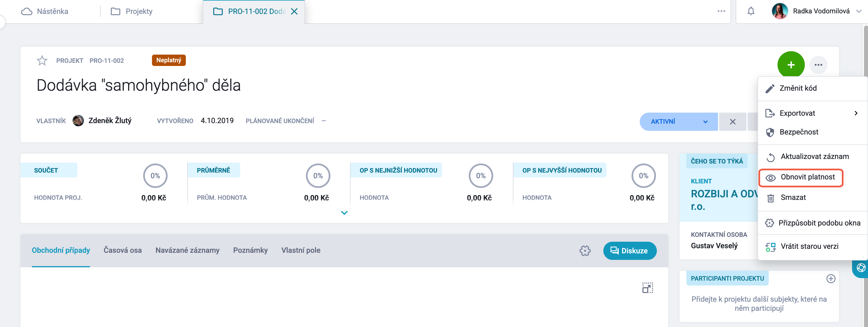Add participant with the plus circle icon
The height and width of the screenshot is (327, 868).
pos(831,278)
